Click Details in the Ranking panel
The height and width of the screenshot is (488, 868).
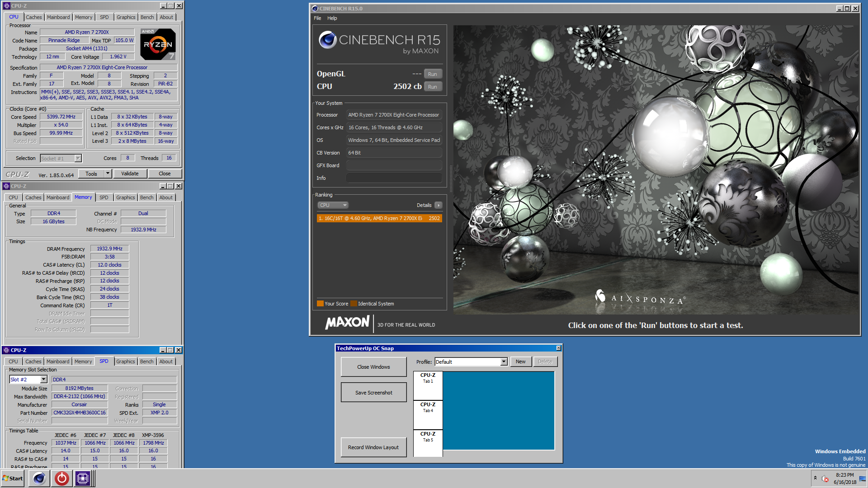point(424,205)
